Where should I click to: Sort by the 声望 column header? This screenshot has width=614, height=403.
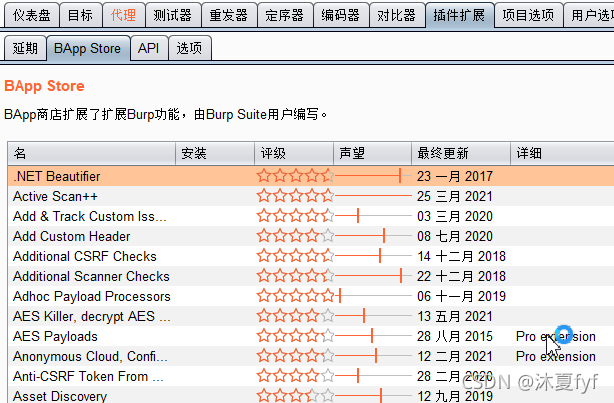(372, 153)
